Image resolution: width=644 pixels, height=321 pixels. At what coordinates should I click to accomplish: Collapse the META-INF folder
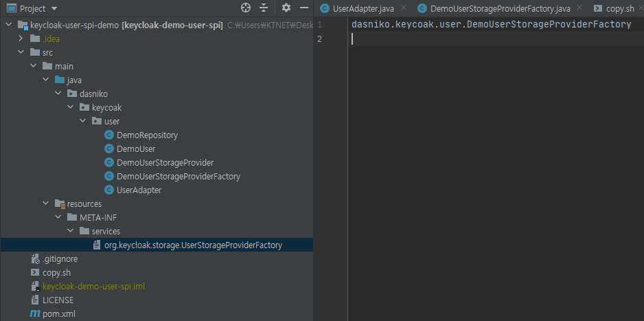58,217
